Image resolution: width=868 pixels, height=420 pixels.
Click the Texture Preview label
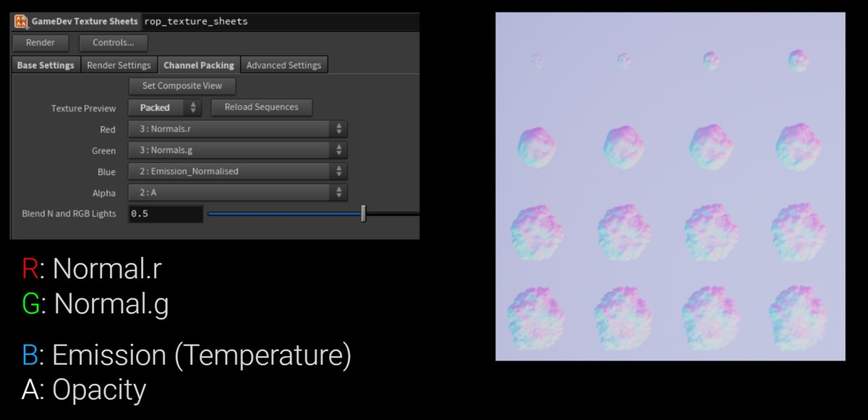tap(83, 109)
